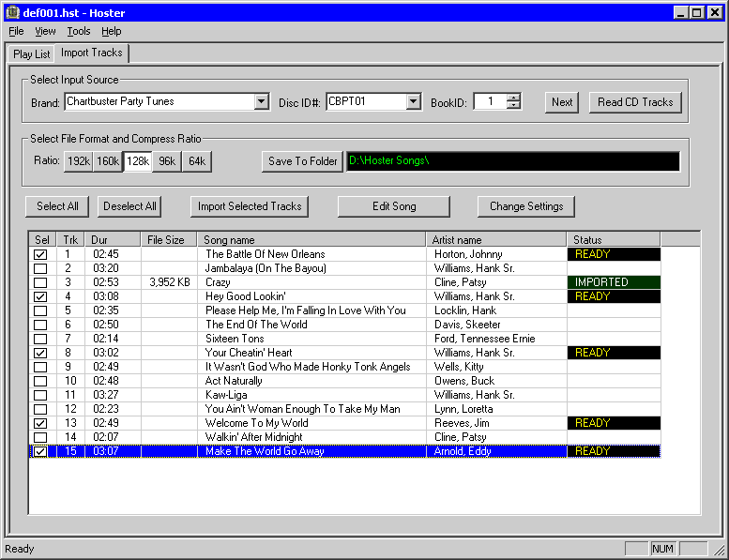The width and height of the screenshot is (729, 560).
Task: Uncheck Your Cheatin' Heart checkbox
Action: [40, 353]
